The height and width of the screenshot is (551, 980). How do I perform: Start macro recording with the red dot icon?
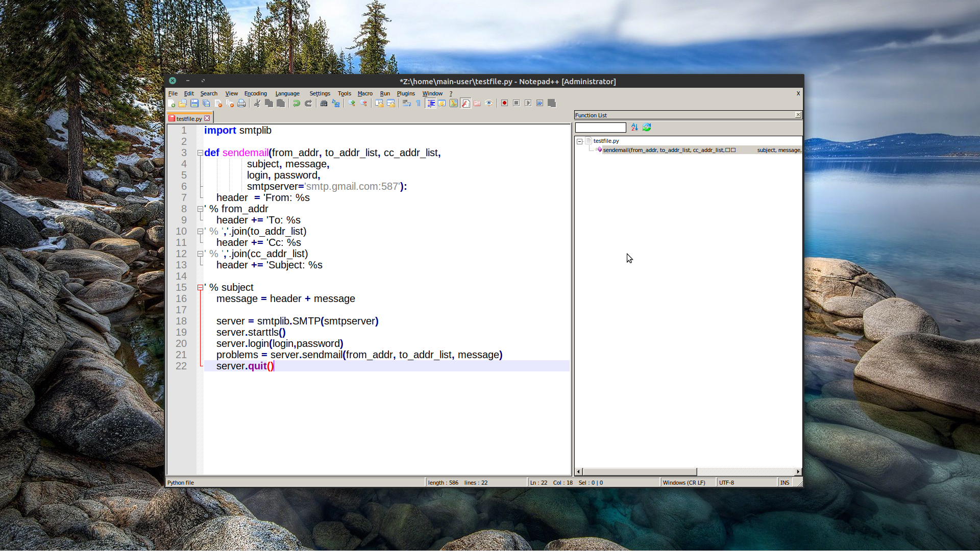504,103
